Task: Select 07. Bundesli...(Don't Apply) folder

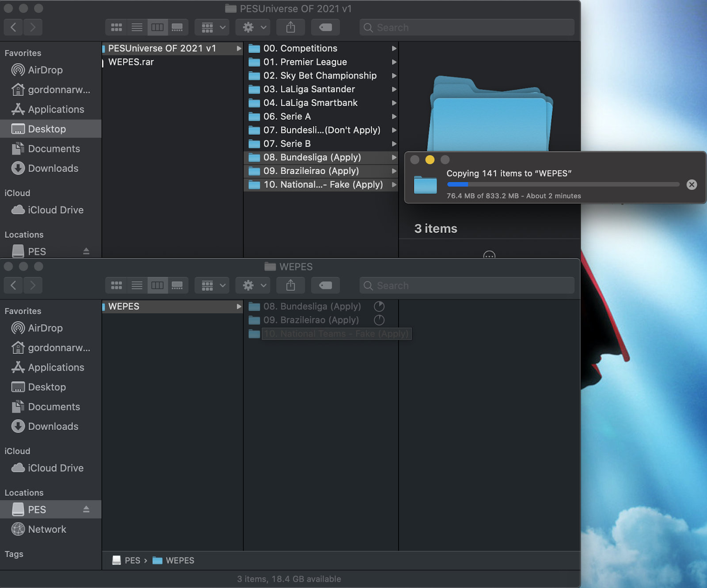Action: (321, 130)
